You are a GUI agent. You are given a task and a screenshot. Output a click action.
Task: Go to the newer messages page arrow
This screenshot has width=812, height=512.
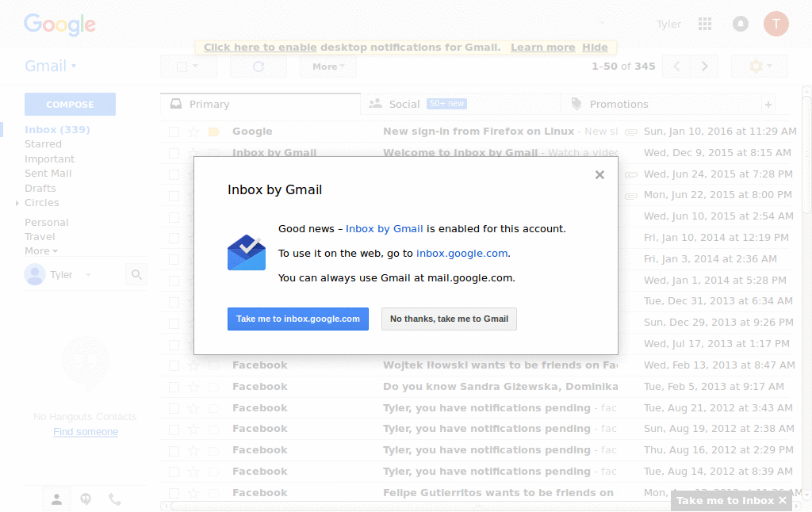point(676,67)
